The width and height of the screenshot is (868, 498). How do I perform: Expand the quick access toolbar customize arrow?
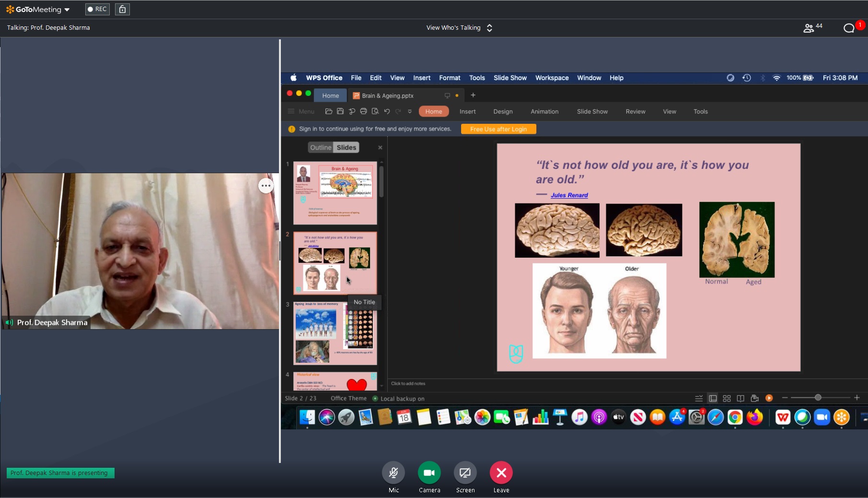pyautogui.click(x=410, y=111)
